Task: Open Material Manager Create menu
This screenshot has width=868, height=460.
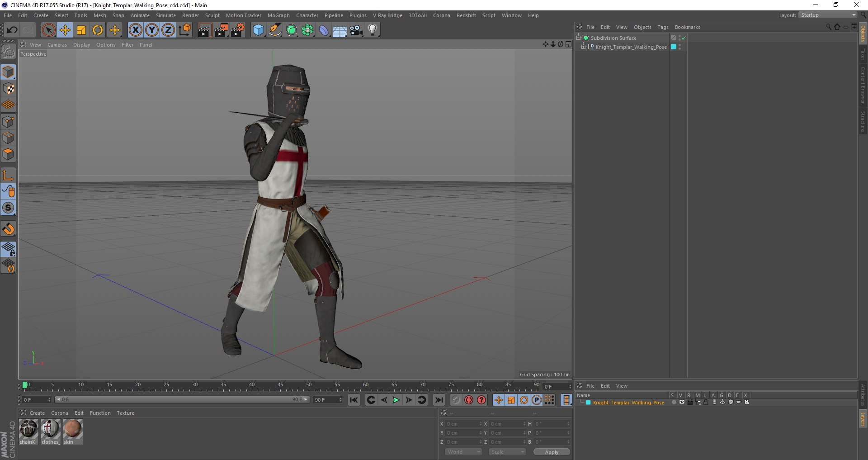Action: point(37,413)
